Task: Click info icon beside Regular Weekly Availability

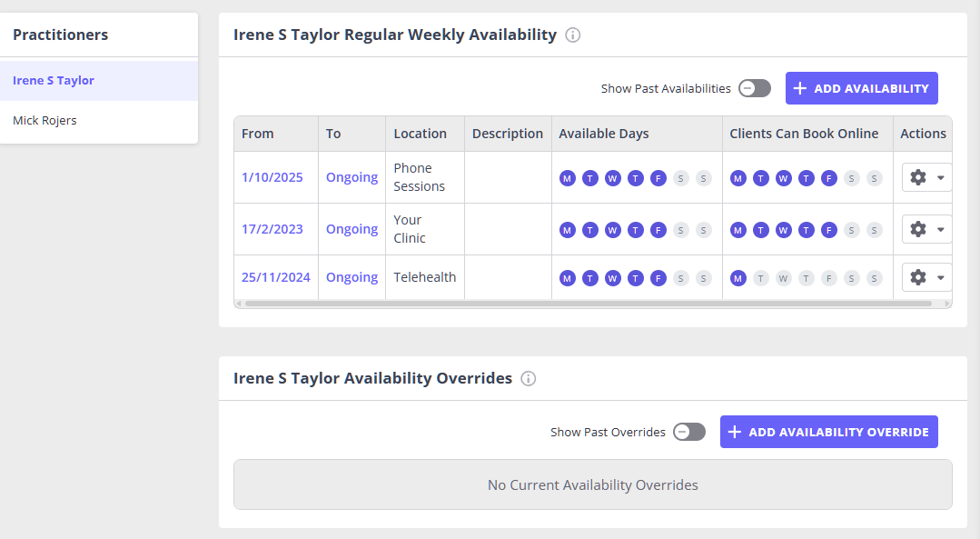Action: point(572,35)
